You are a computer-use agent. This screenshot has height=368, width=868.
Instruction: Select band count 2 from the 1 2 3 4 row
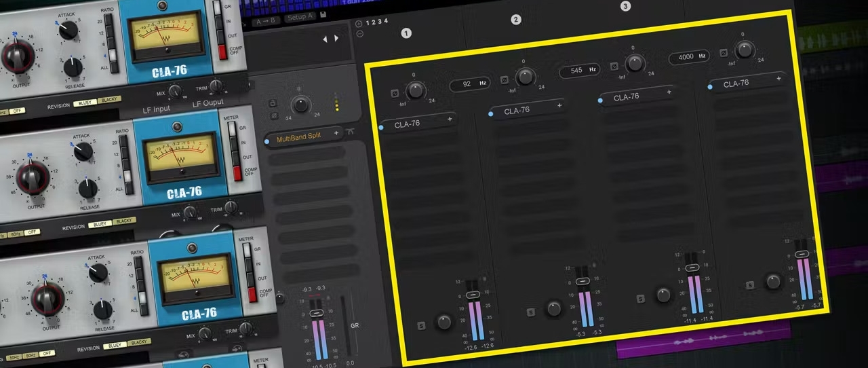[x=374, y=22]
